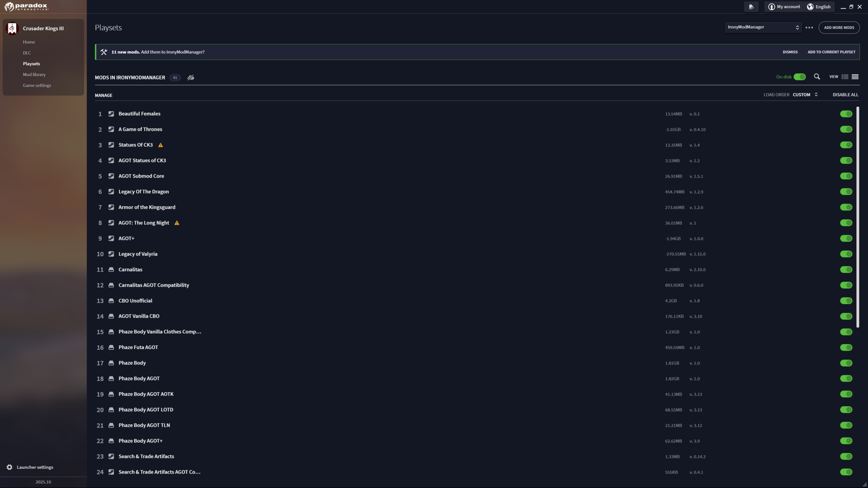Disable the Carnalitas mod toggle
868x488 pixels.
coord(846,270)
